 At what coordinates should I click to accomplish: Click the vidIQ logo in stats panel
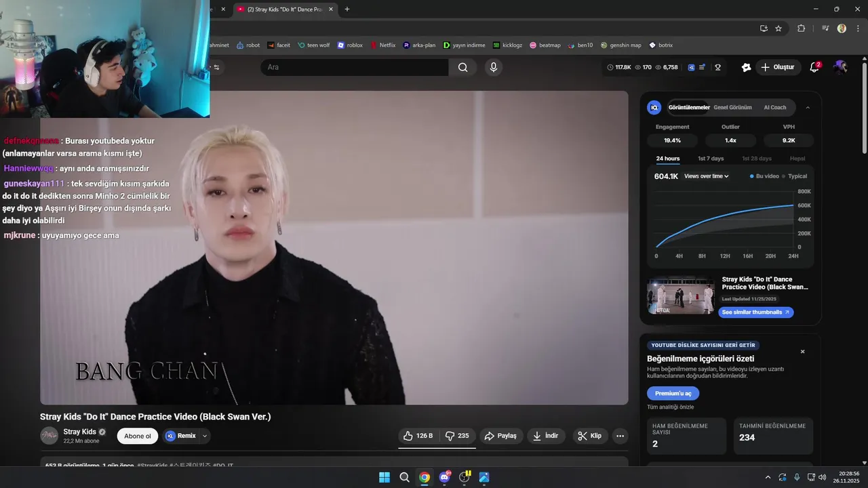[x=654, y=107]
